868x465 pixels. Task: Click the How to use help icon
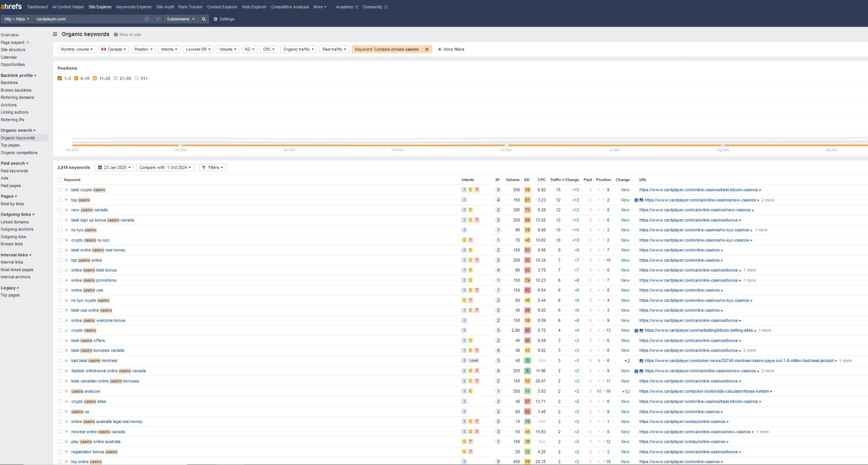pos(116,34)
